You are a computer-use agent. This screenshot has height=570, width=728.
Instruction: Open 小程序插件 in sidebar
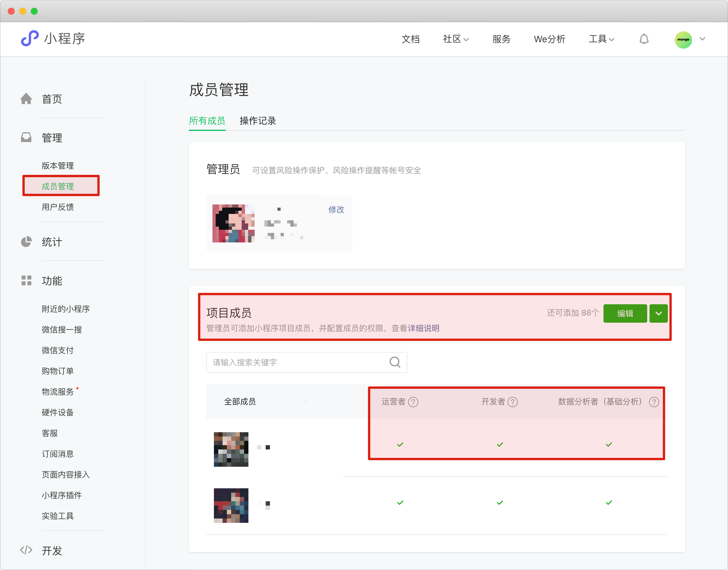62,495
